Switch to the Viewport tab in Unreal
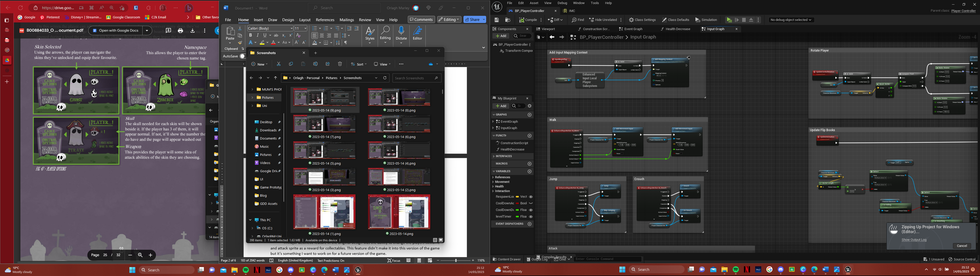Image resolution: width=980 pixels, height=276 pixels. click(x=546, y=29)
